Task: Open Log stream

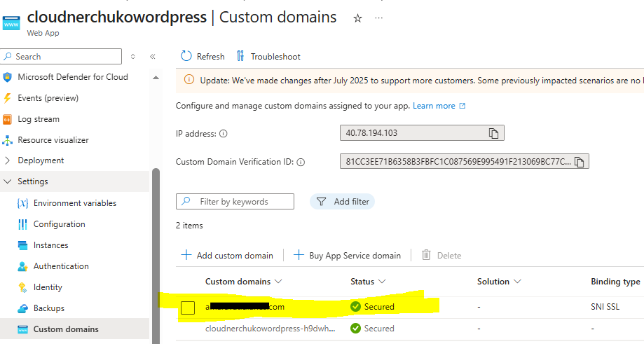Action: [39, 119]
